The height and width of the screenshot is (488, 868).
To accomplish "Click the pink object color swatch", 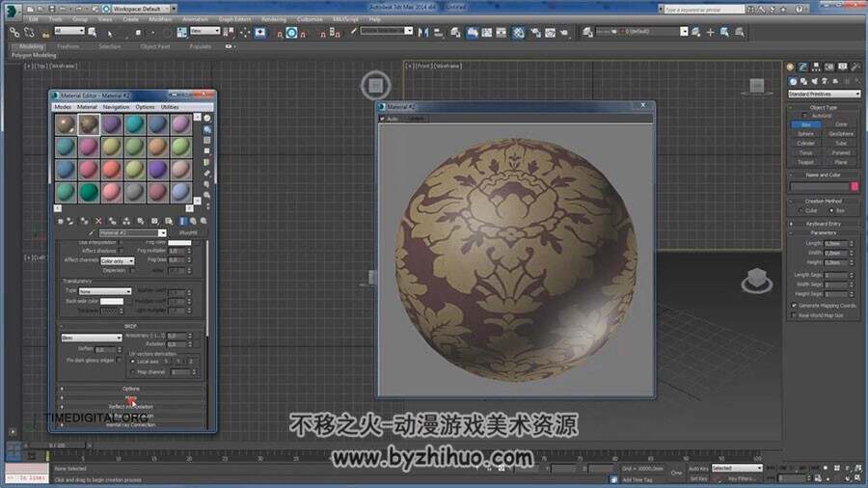I will pos(854,186).
